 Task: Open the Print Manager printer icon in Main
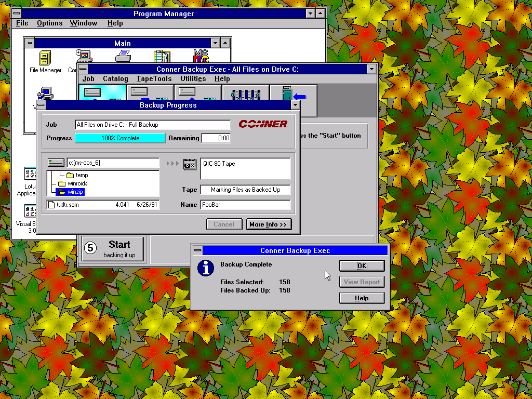pyautogui.click(x=123, y=56)
